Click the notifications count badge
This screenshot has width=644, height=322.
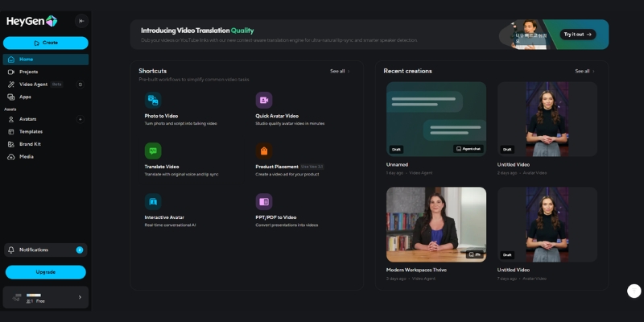click(80, 250)
